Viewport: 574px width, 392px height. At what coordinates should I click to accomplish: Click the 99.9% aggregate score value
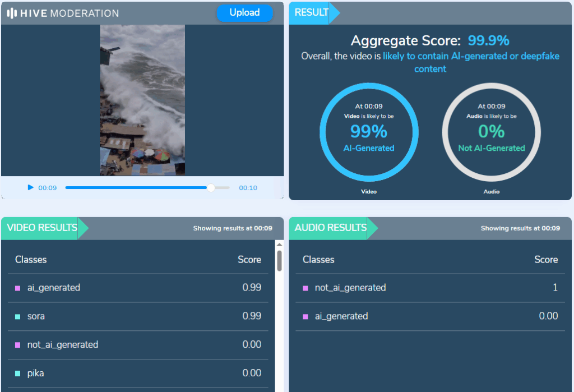pyautogui.click(x=488, y=41)
